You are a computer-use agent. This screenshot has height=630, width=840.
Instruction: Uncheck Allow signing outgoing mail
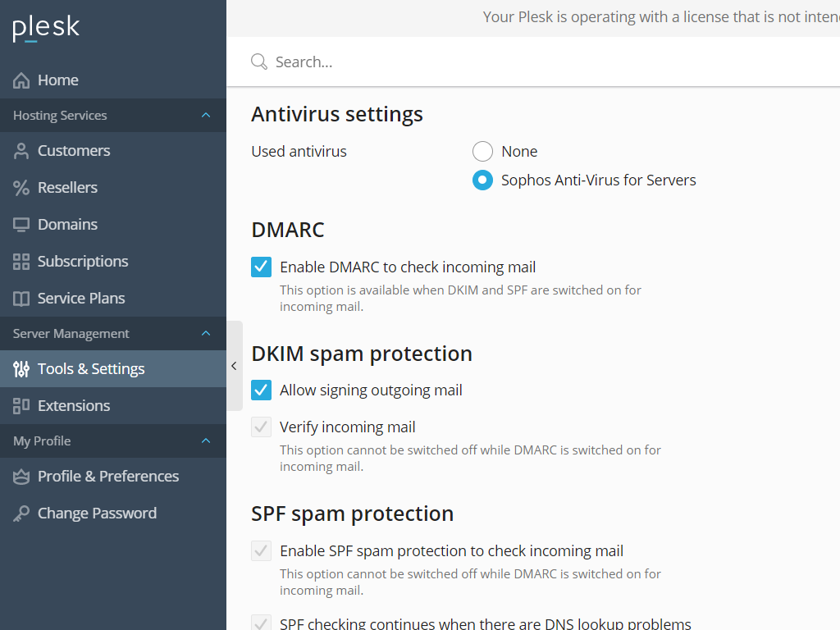pos(262,390)
